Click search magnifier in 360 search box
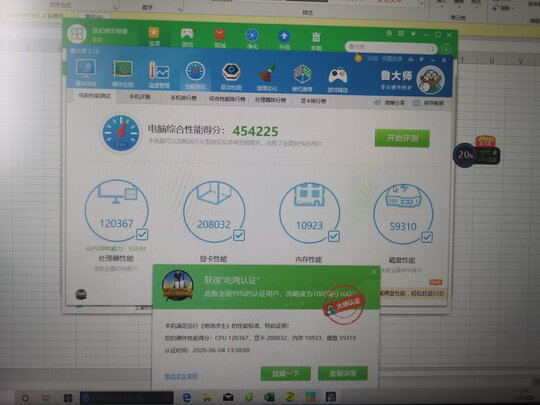Screen dimensions: 540x405 point(430,49)
